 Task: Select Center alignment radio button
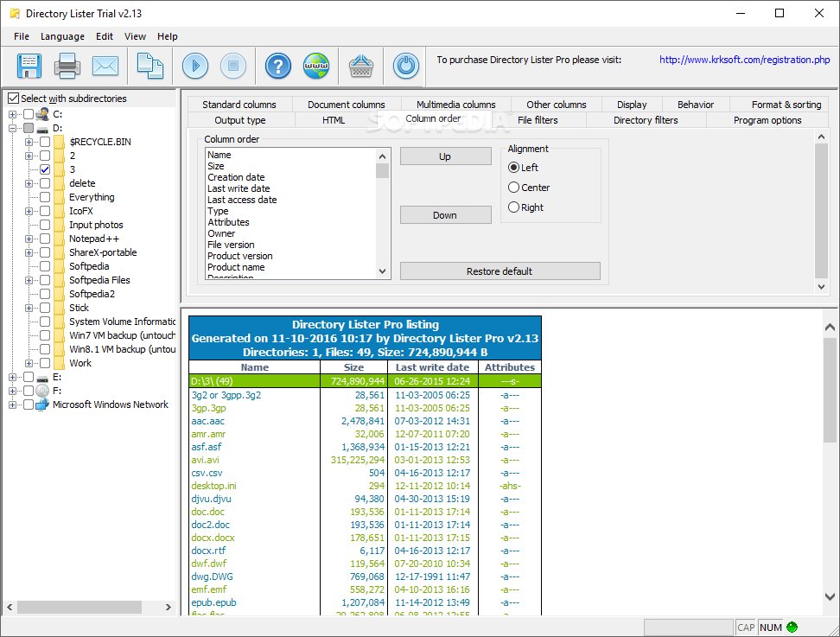click(x=513, y=188)
